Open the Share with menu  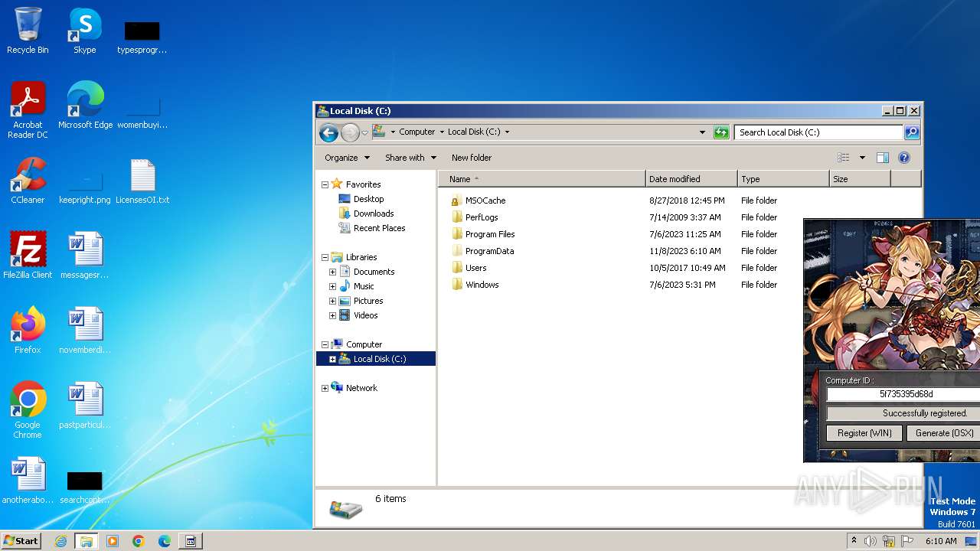[410, 158]
